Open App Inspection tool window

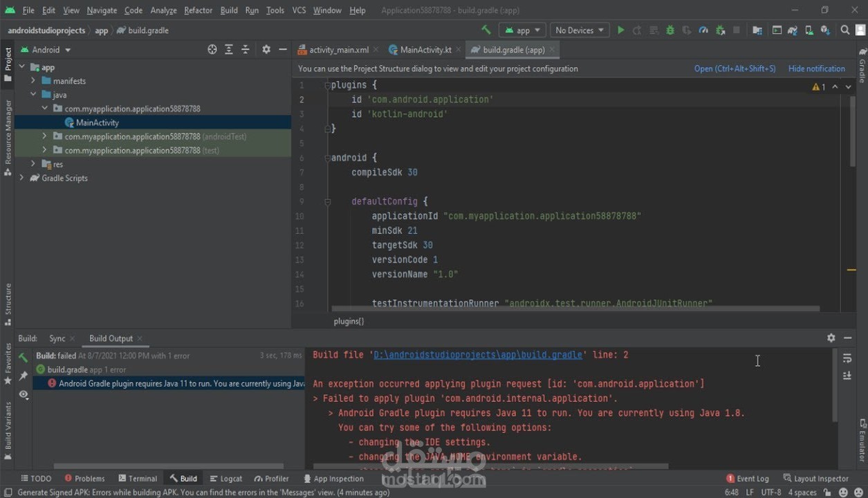(333, 478)
